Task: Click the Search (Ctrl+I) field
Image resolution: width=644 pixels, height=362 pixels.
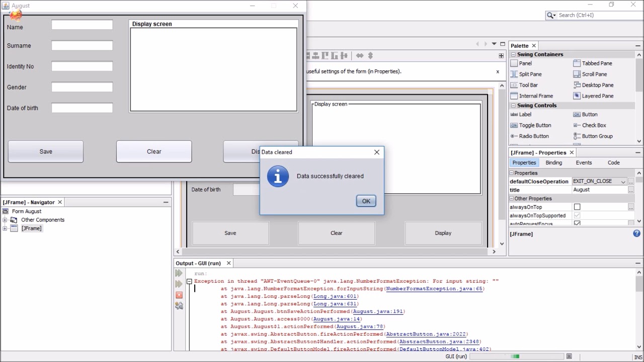Action: click(593, 15)
